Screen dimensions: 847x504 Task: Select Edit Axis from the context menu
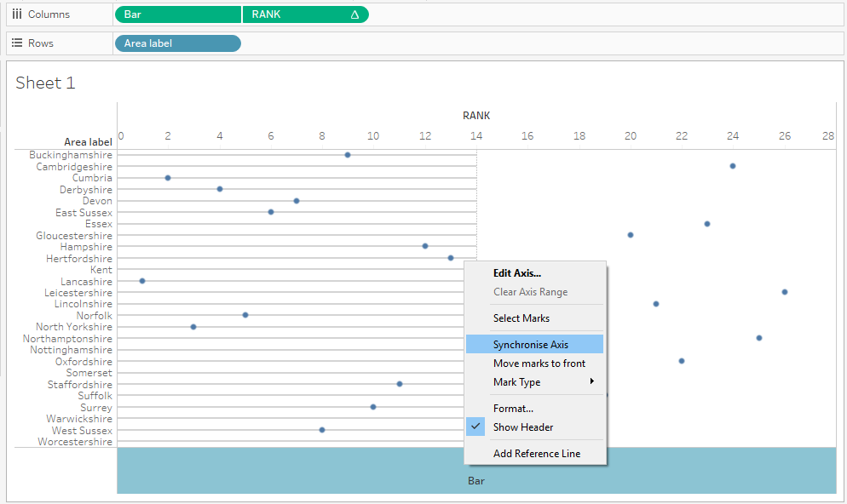[516, 272]
